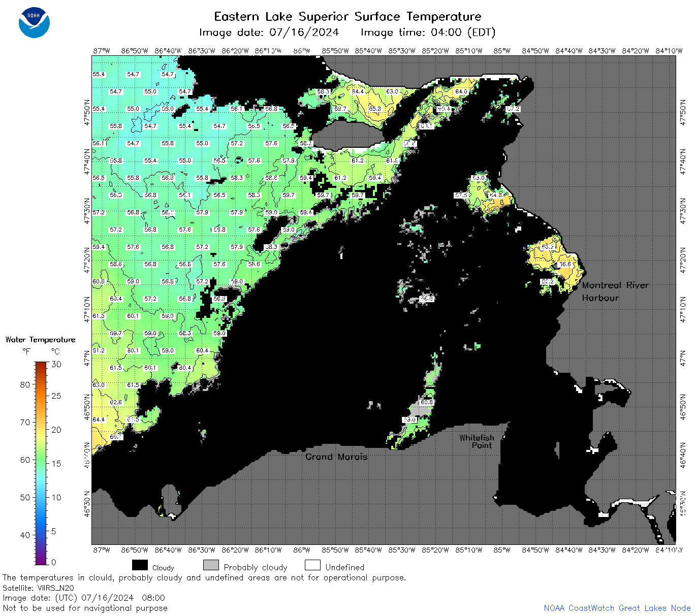Screen dimensions: 696x616
Task: Click the Cloudy legend text
Action: click(x=163, y=568)
